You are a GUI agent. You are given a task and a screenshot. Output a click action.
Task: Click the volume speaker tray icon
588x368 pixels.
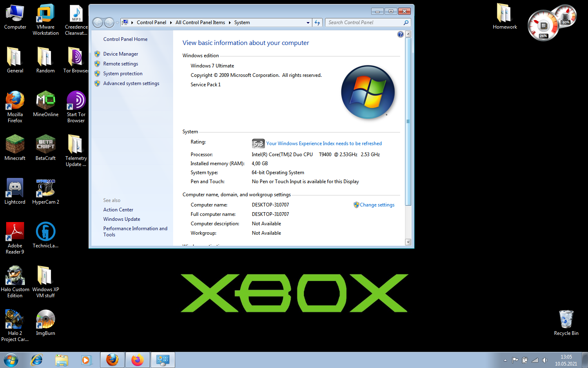click(x=545, y=360)
